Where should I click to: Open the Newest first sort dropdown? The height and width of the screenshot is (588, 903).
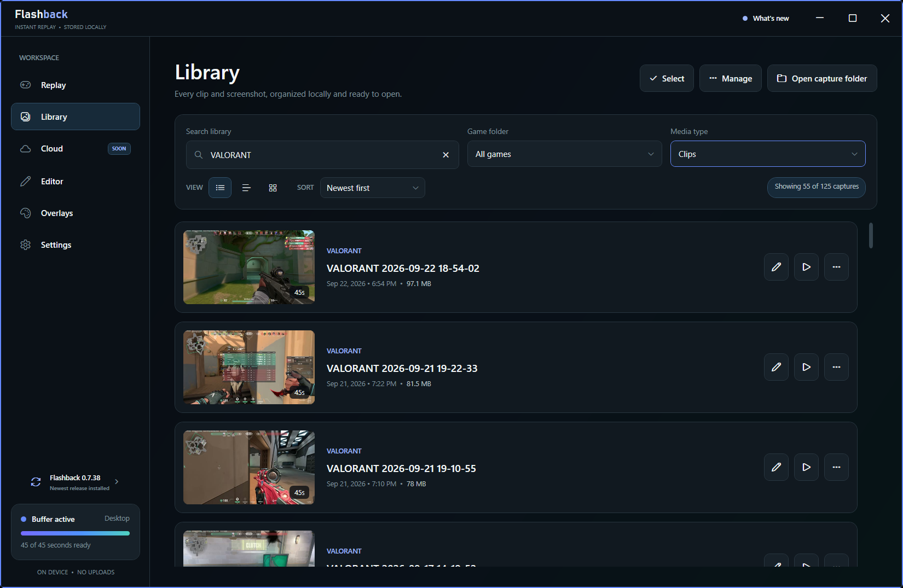pos(372,188)
